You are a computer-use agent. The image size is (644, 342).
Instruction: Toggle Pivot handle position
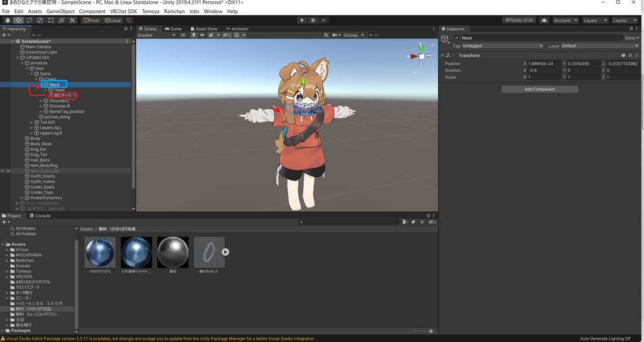(x=91, y=20)
